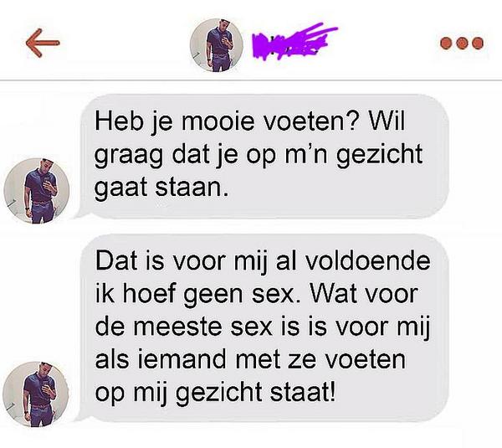Select the 'Heb je mooie voeten?' message bubble
Screen dimensions: 502x448
(x=263, y=157)
